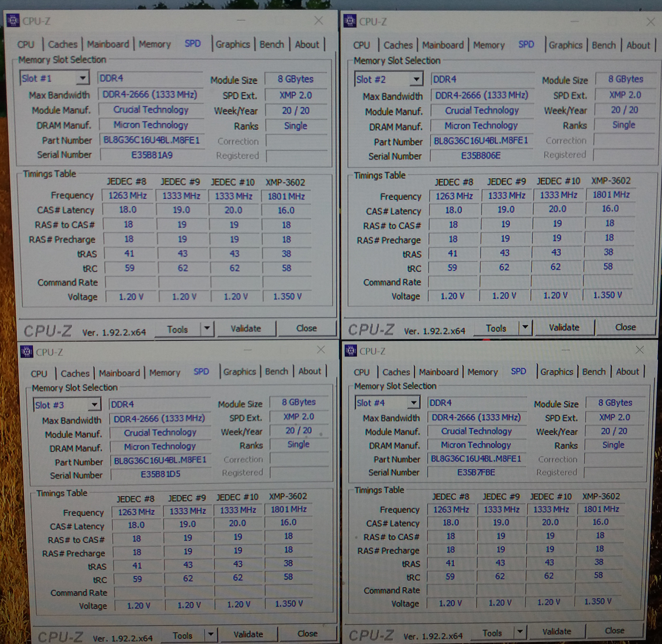Switch to CPU tab in Slot #2 window
This screenshot has width=662, height=644.
tap(362, 45)
